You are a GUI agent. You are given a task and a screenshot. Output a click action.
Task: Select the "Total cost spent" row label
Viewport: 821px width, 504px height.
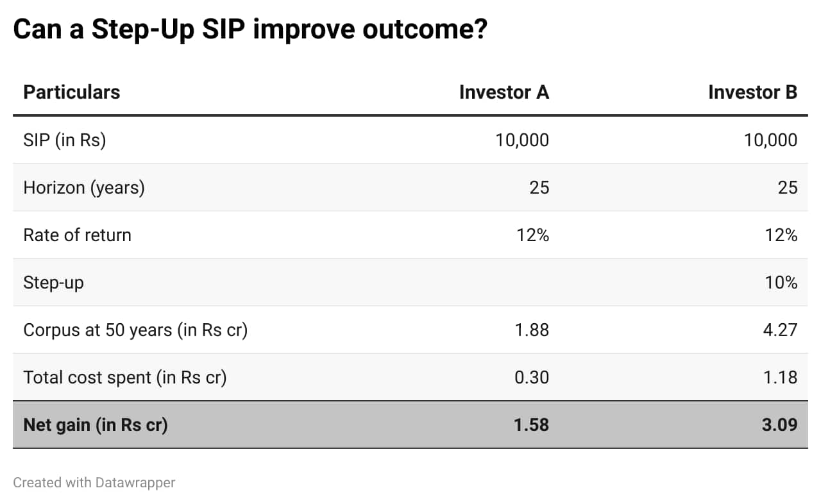click(x=124, y=377)
